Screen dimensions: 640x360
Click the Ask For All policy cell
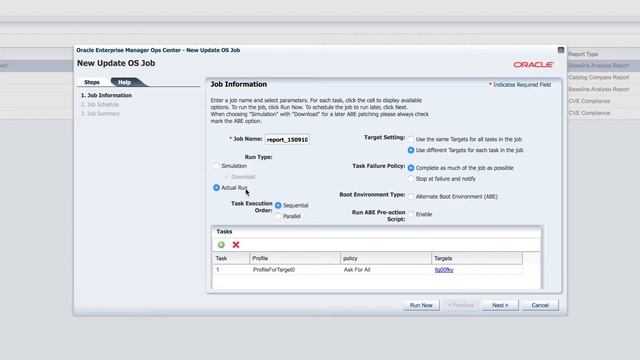(386, 270)
